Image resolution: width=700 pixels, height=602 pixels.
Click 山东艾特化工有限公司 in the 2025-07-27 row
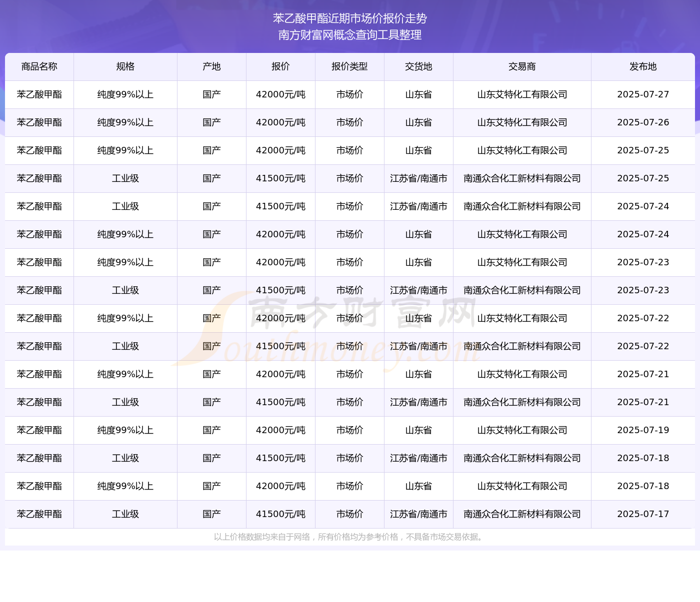tap(522, 94)
